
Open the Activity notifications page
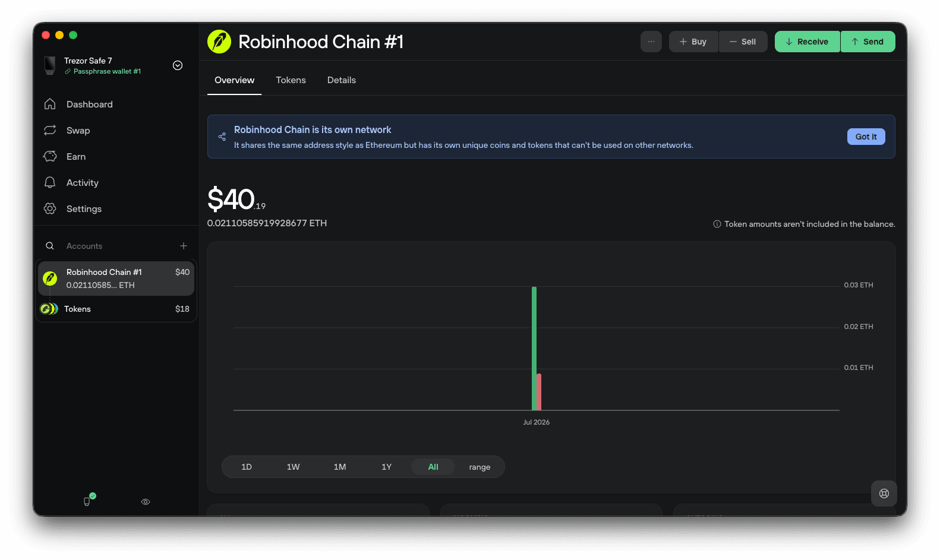pos(82,183)
